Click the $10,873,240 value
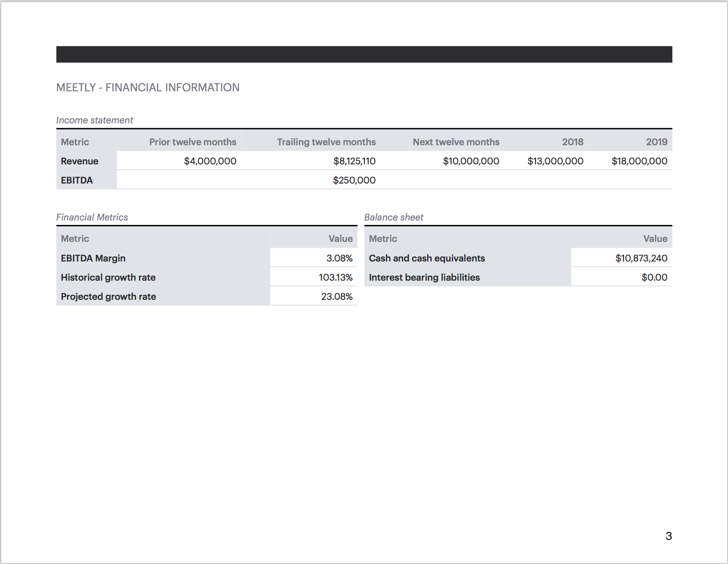This screenshot has height=564, width=728. 642,258
